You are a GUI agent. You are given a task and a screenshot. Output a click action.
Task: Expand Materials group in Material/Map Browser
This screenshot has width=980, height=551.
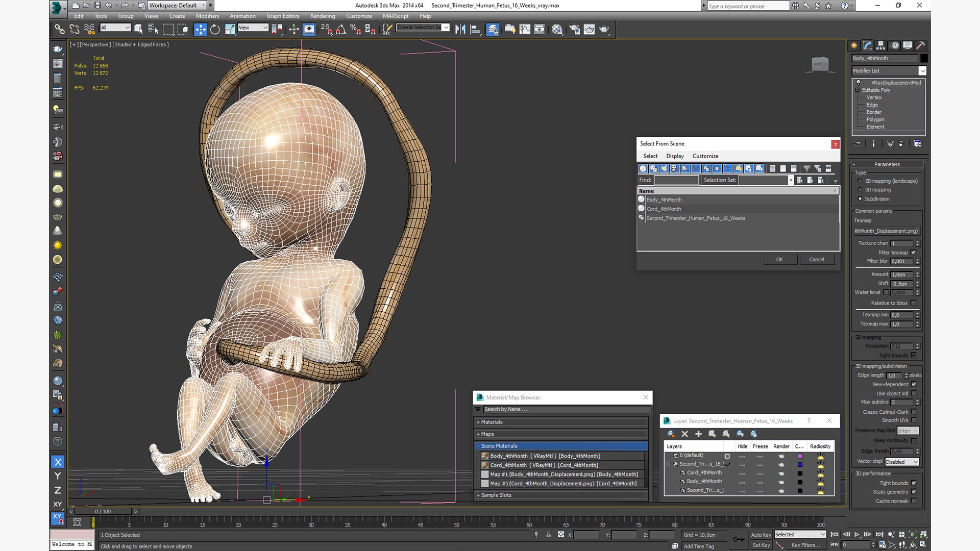tap(561, 422)
